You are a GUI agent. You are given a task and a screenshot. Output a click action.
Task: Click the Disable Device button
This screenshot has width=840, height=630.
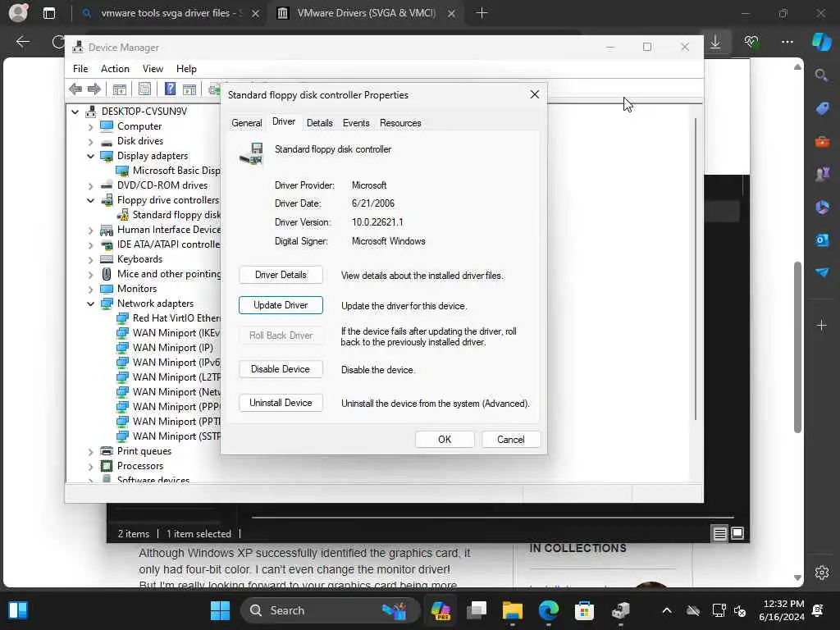(x=281, y=369)
